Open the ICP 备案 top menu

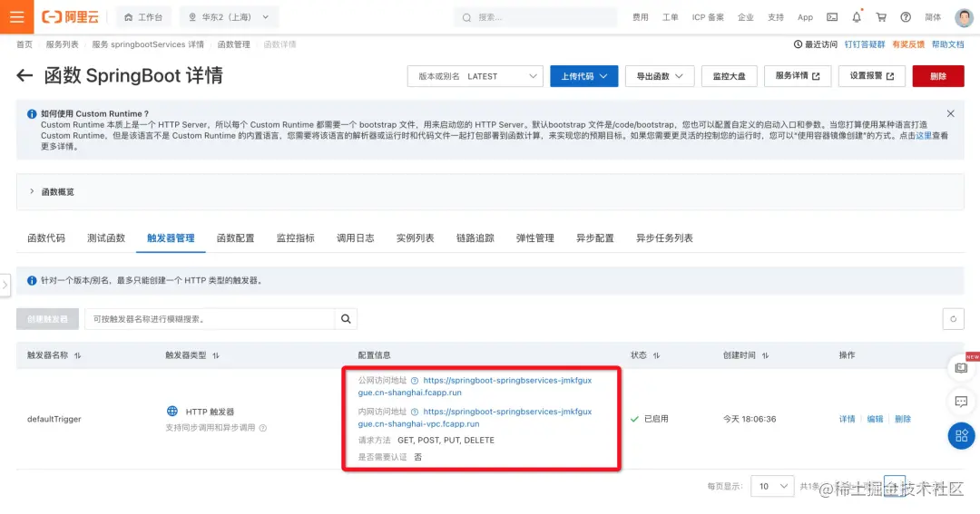click(708, 17)
